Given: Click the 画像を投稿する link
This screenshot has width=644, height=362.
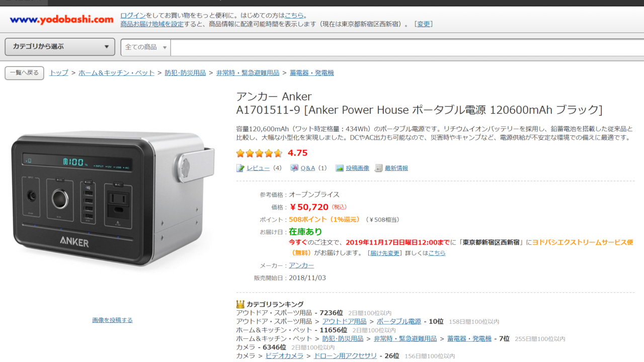Looking at the screenshot, I should 112,320.
